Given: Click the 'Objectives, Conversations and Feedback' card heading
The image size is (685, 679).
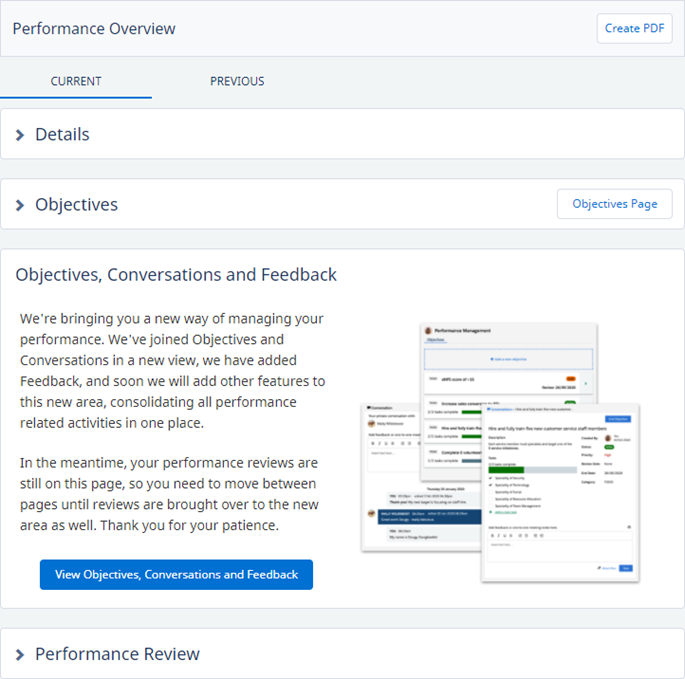Looking at the screenshot, I should 176,274.
